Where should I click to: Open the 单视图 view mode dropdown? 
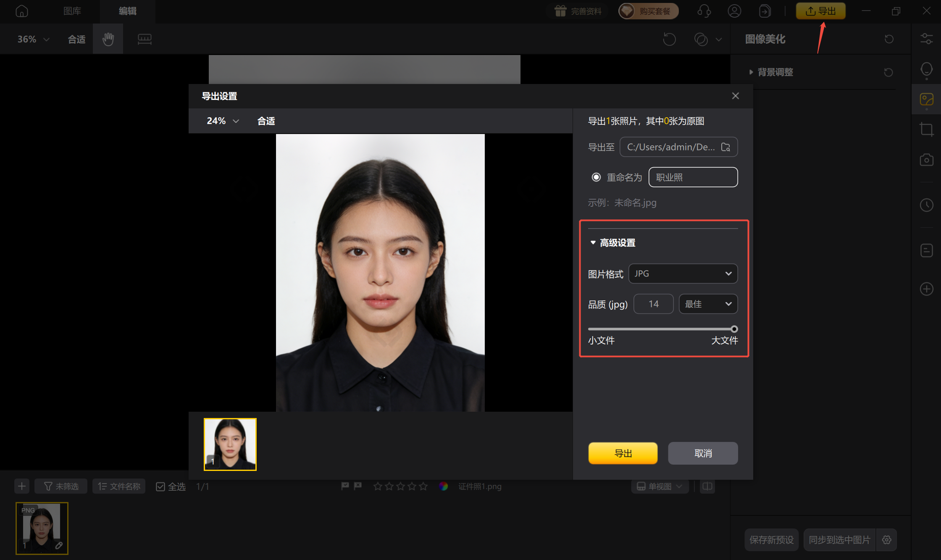(660, 486)
